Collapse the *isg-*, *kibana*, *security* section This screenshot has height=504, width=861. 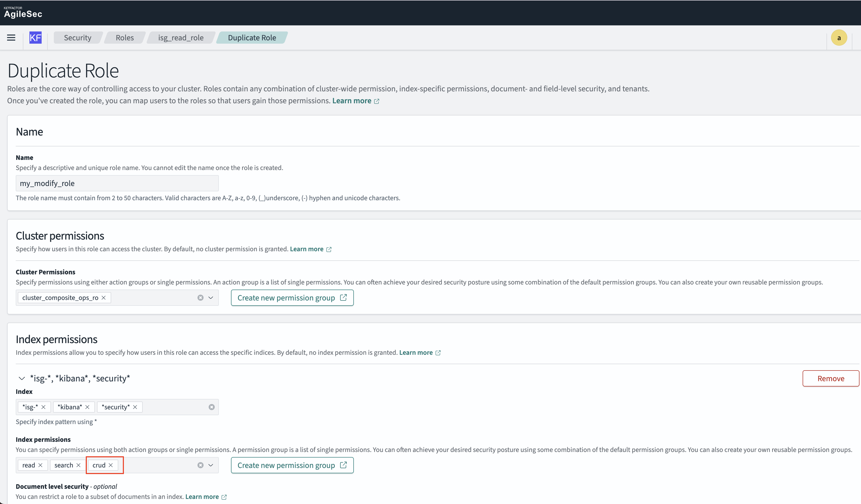[x=22, y=378]
